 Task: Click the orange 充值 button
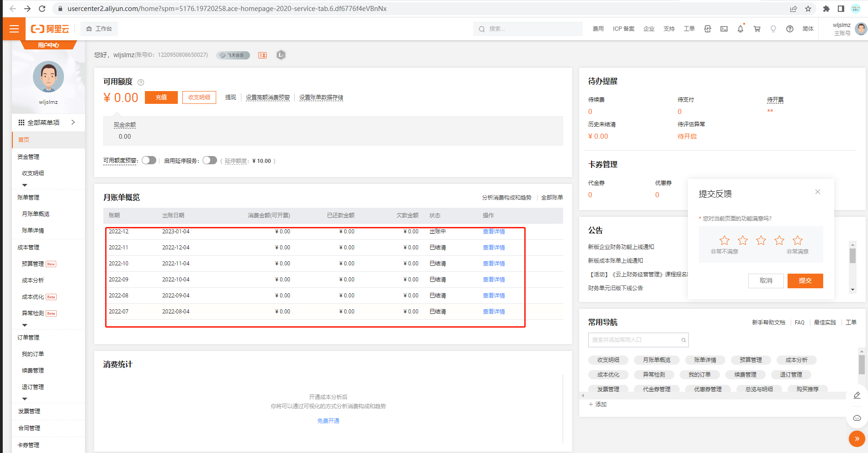(x=161, y=97)
